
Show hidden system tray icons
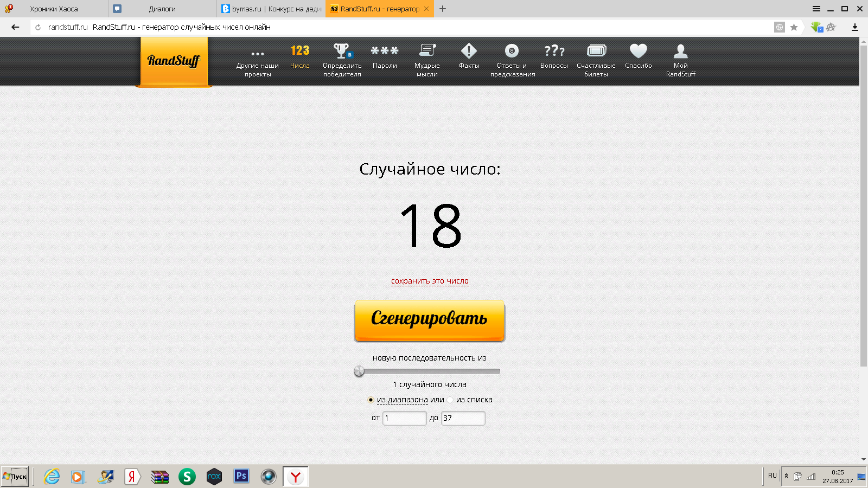tap(786, 476)
